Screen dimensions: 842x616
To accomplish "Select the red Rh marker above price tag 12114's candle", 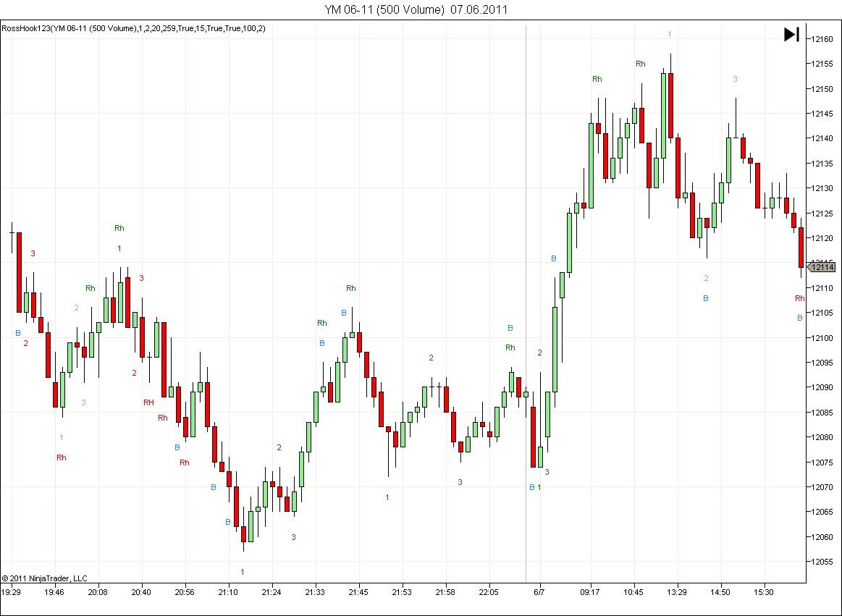I will pyautogui.click(x=799, y=299).
